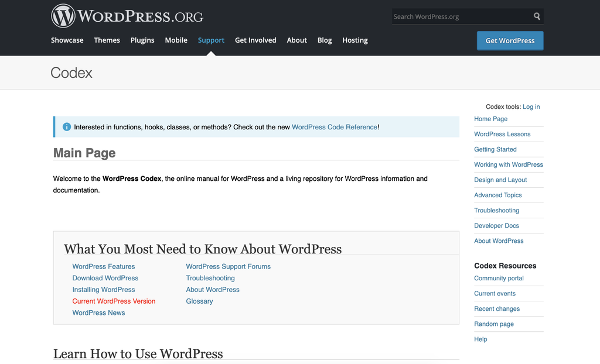Open the Help link in sidebar
Image resolution: width=600 pixels, height=364 pixels.
click(x=480, y=339)
